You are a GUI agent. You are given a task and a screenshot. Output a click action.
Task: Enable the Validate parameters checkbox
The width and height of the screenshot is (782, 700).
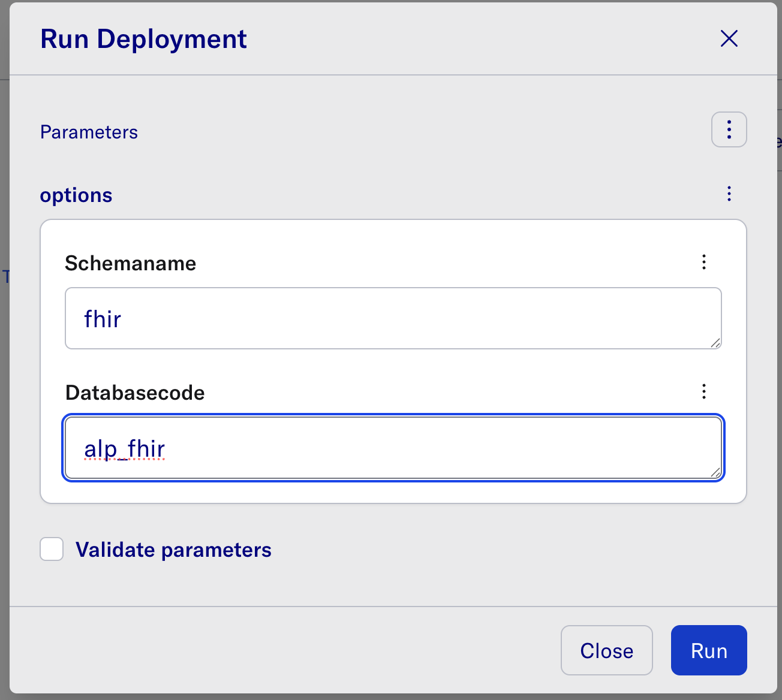52,549
